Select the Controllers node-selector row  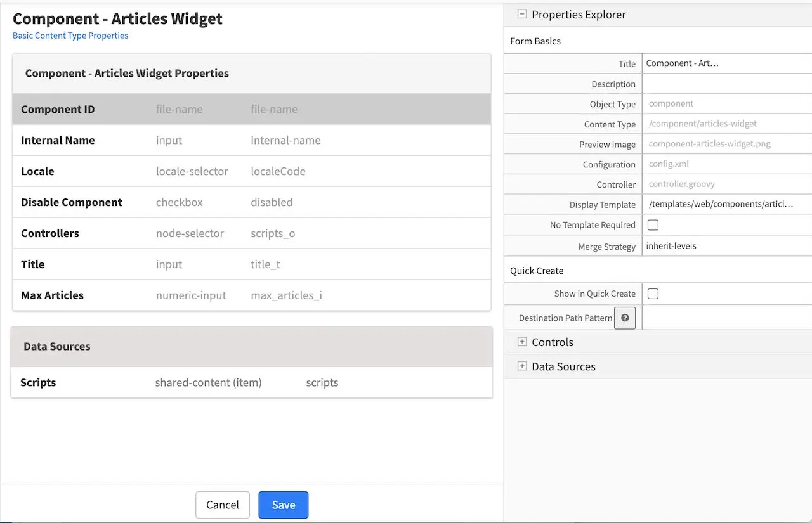point(252,233)
